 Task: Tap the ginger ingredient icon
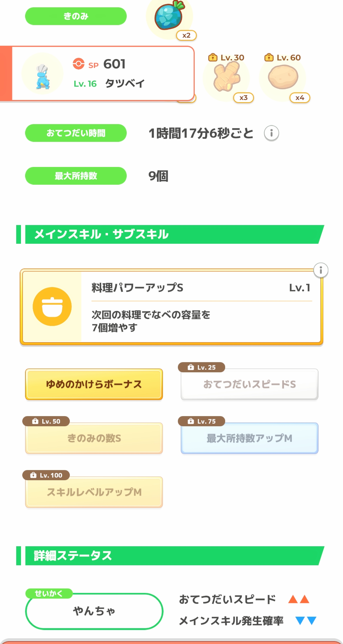coord(227,77)
